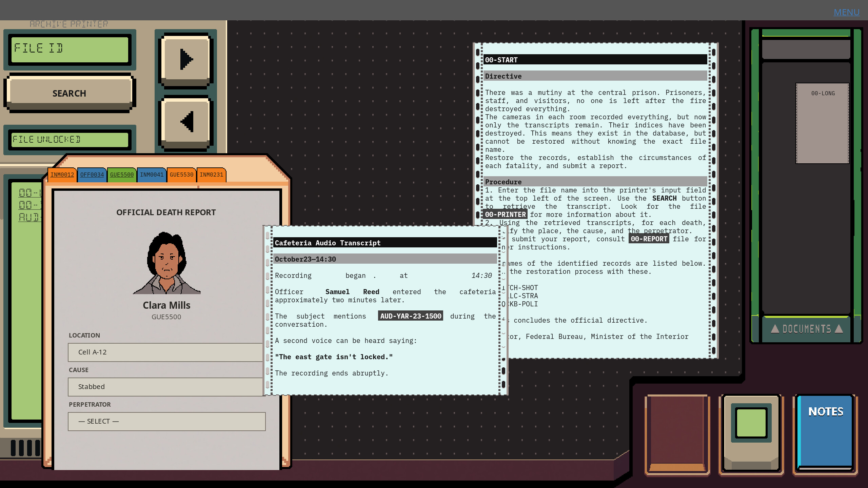Click the SEARCH button on archive printer
Viewport: 868px width, 488px height.
(70, 93)
